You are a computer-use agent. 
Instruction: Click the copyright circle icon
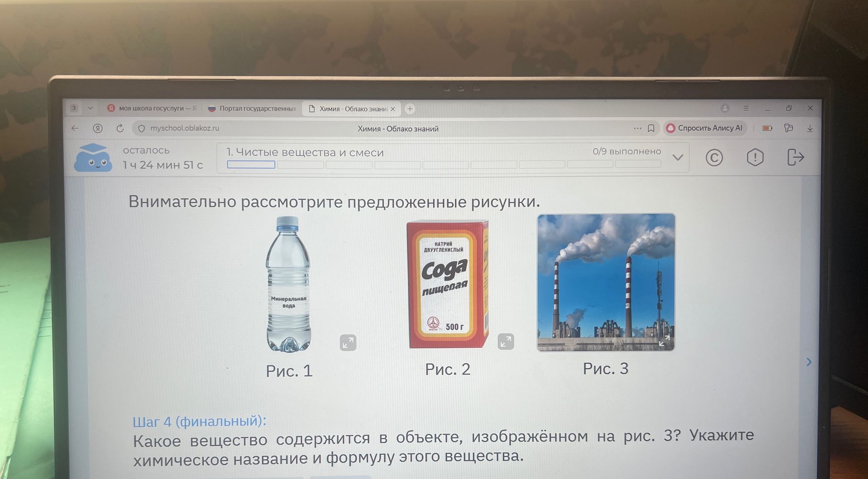pos(714,157)
